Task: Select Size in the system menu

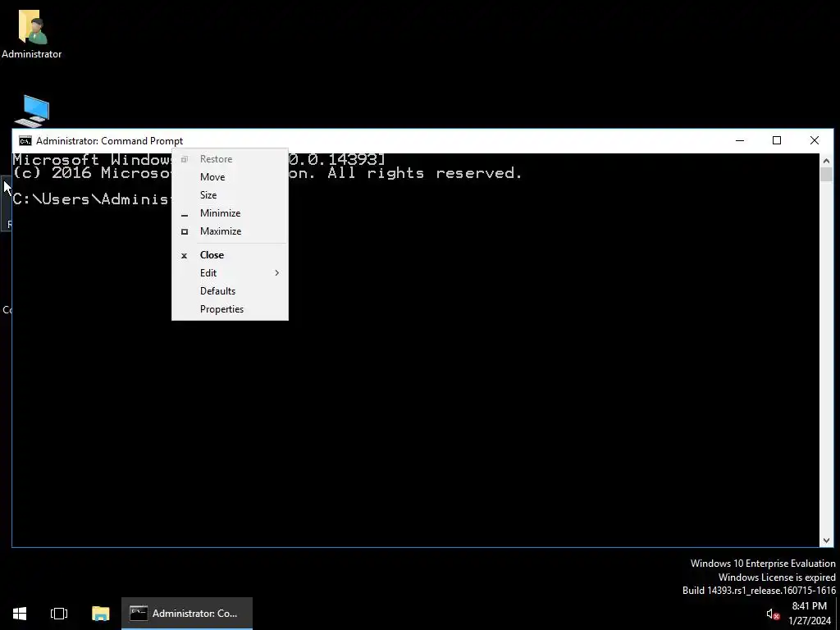Action: click(x=230, y=195)
